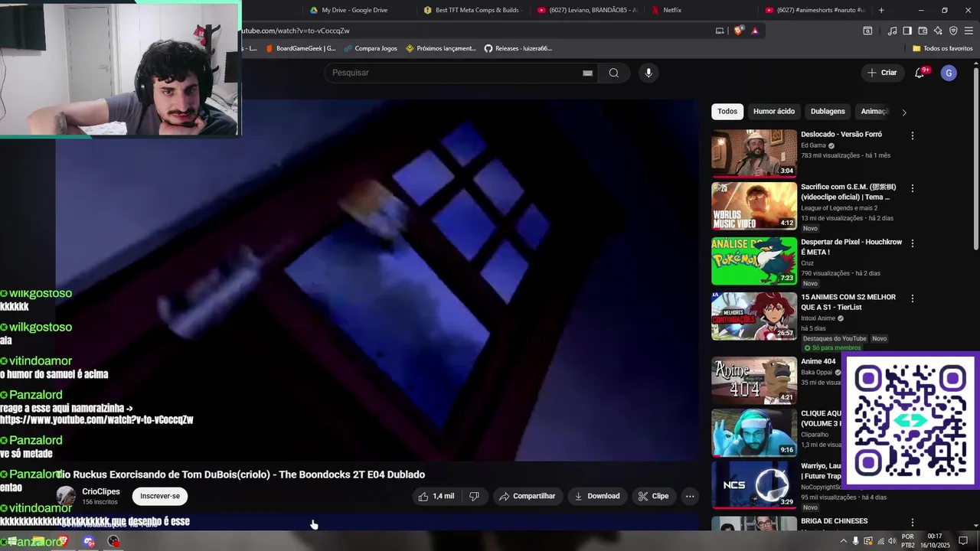Image resolution: width=980 pixels, height=551 pixels.
Task: Select the Humor ácido filter chip
Action: (774, 111)
